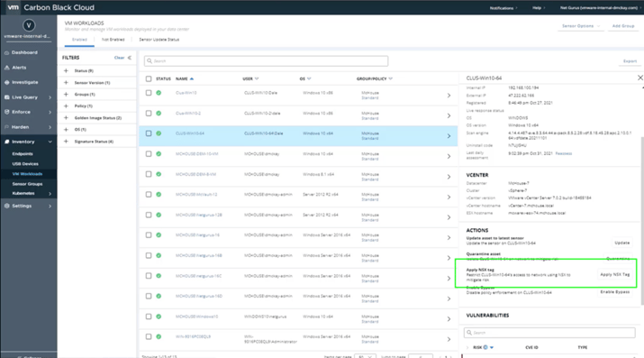Image resolution: width=644 pixels, height=358 pixels.
Task: Open Alerts triangle icon in sidebar
Action: [7, 68]
